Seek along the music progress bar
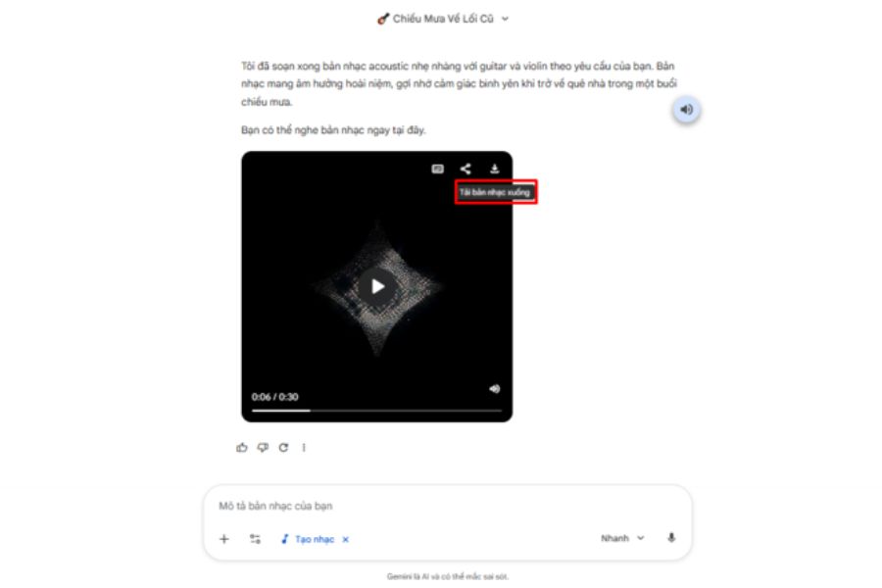 pyautogui.click(x=376, y=411)
